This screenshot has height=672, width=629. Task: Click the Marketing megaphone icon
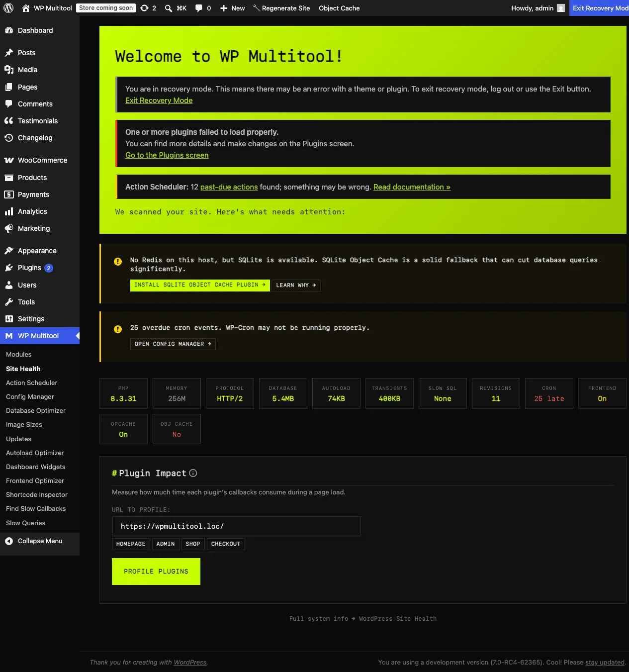(x=9, y=228)
